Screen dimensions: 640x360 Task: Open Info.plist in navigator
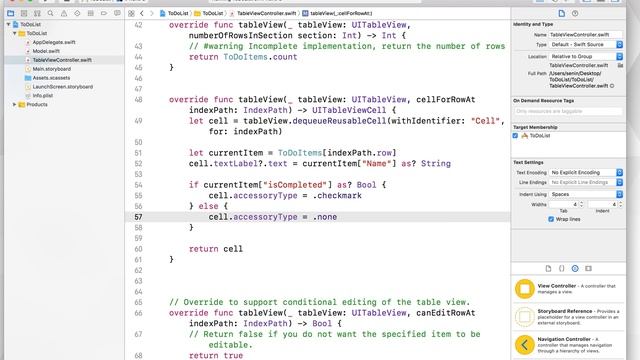point(43,96)
